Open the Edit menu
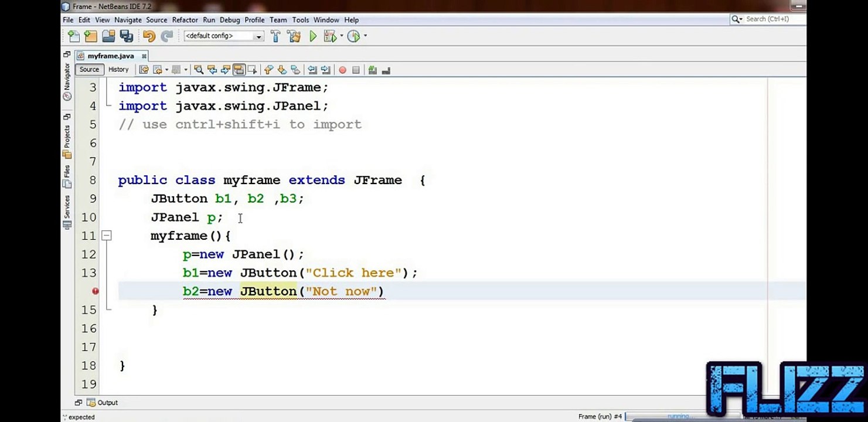Viewport: 868px width, 422px height. point(84,20)
